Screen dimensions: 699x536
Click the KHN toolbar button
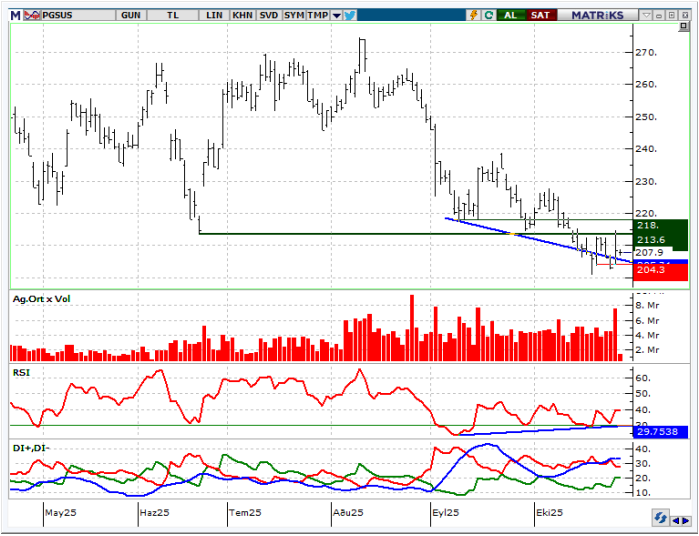242,15
